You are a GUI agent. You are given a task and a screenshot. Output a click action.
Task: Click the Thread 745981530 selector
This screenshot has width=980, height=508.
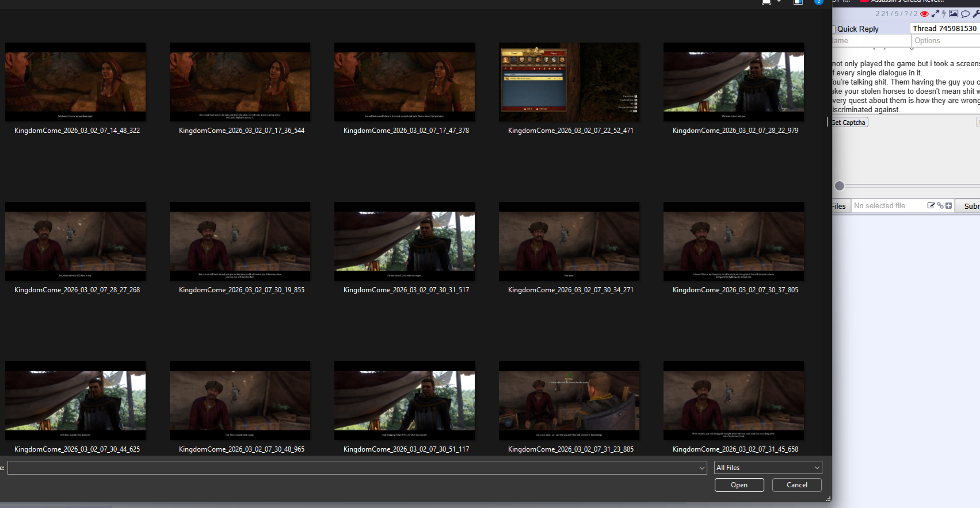click(x=945, y=28)
